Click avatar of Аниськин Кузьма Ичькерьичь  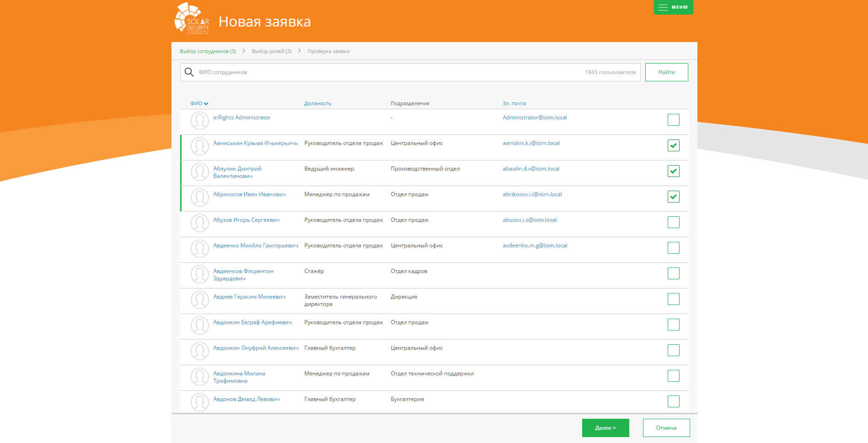tap(200, 147)
